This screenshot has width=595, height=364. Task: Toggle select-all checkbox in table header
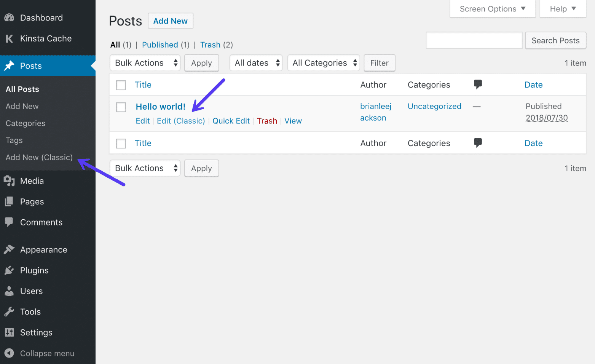tap(121, 85)
